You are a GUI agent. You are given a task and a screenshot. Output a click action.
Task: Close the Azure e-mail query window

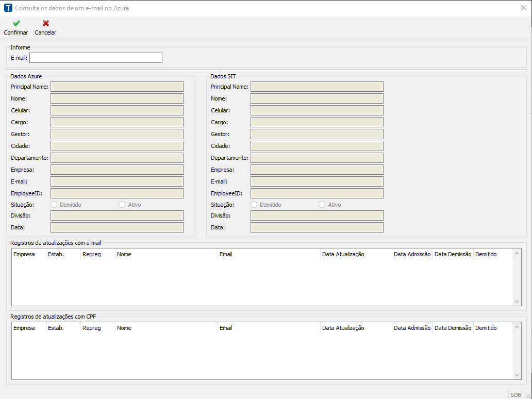pyautogui.click(x=523, y=8)
